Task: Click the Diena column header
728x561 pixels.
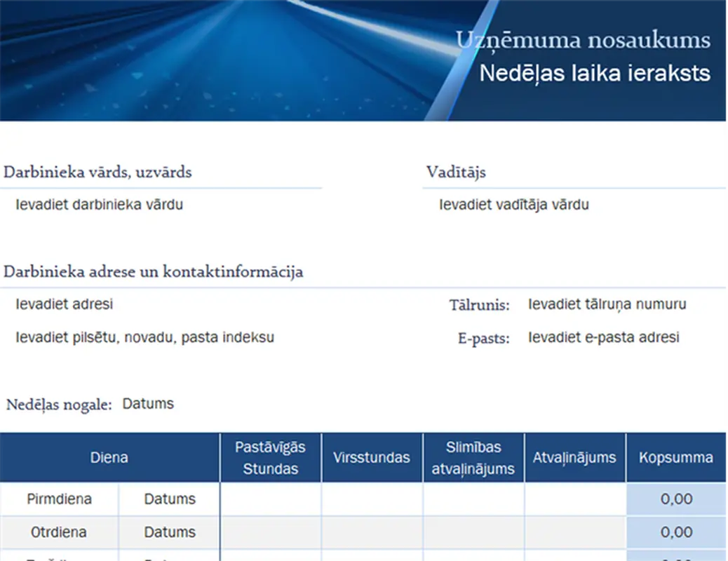Action: (110, 457)
